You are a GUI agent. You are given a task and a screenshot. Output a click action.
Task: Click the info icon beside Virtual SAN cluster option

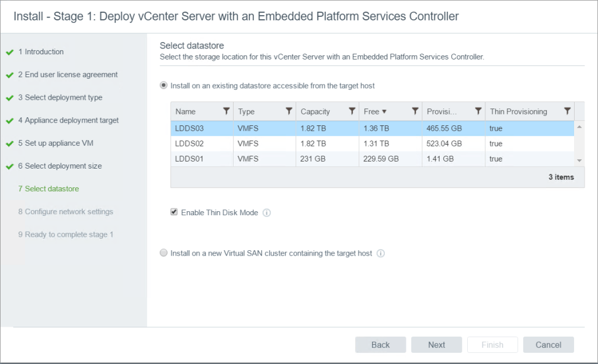(381, 253)
